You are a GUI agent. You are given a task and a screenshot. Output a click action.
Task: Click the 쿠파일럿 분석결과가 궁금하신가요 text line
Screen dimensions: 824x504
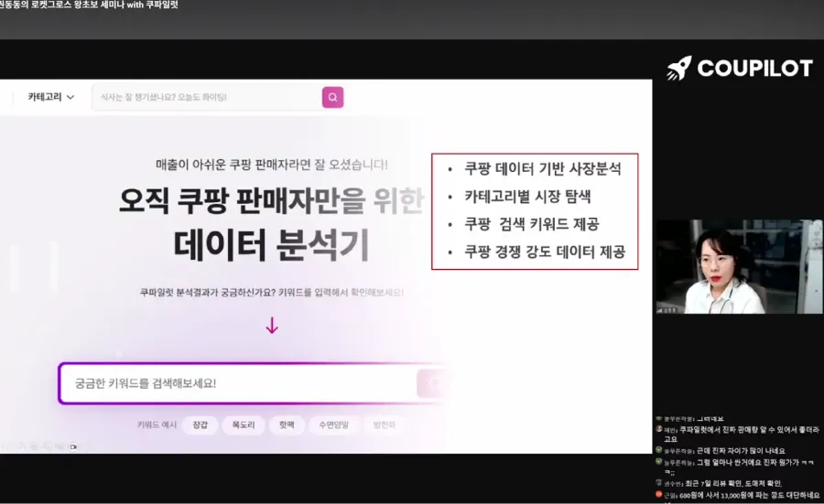coord(272,293)
